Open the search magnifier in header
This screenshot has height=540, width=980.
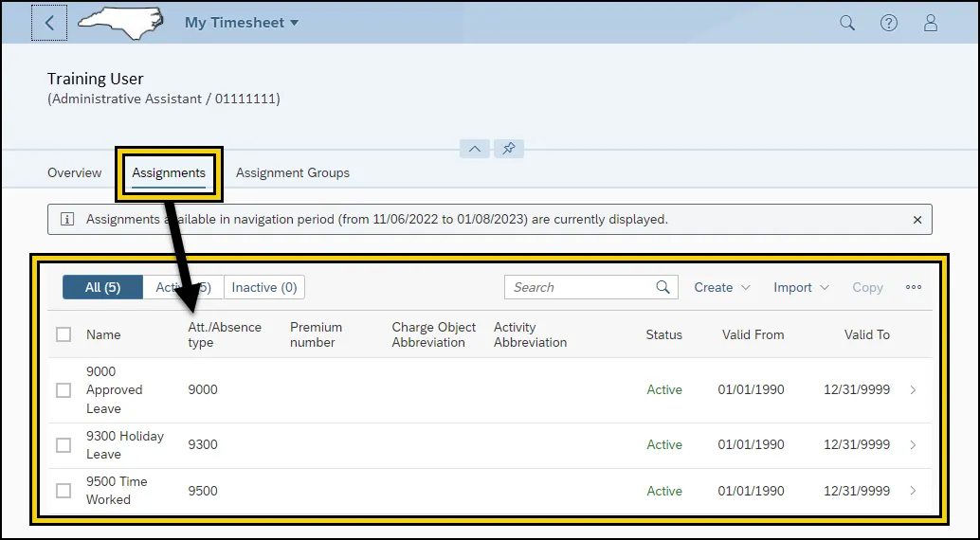(x=847, y=23)
